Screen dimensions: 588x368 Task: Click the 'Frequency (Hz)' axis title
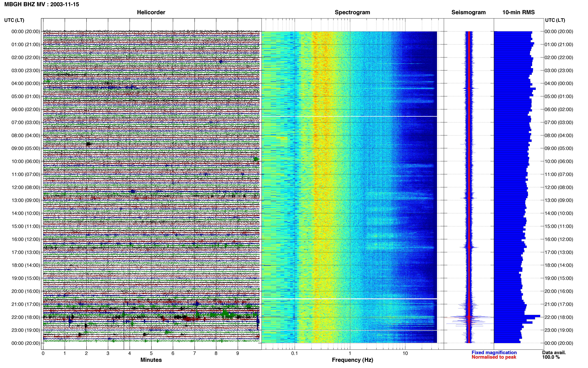[352, 360]
